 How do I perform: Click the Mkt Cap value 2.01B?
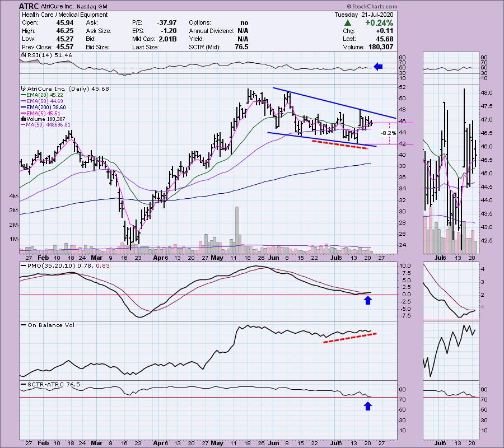pos(167,39)
